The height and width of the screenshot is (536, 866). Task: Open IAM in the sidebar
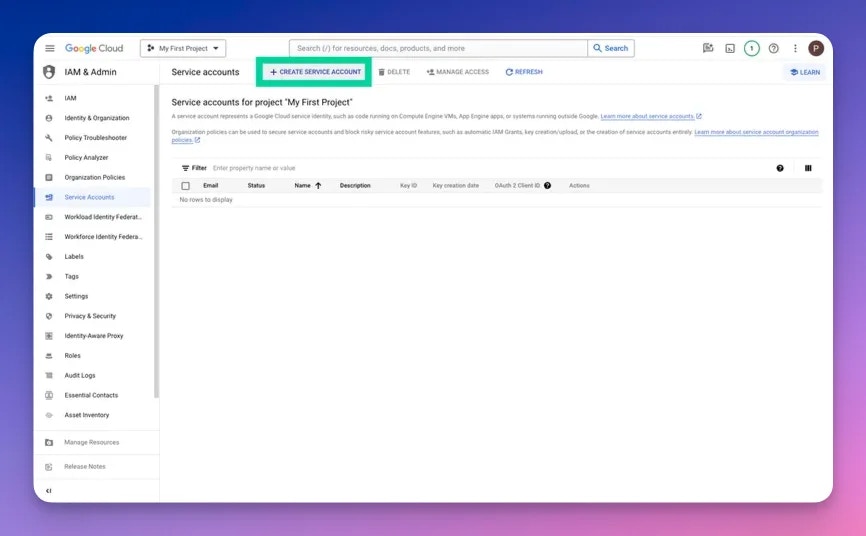[92, 98]
